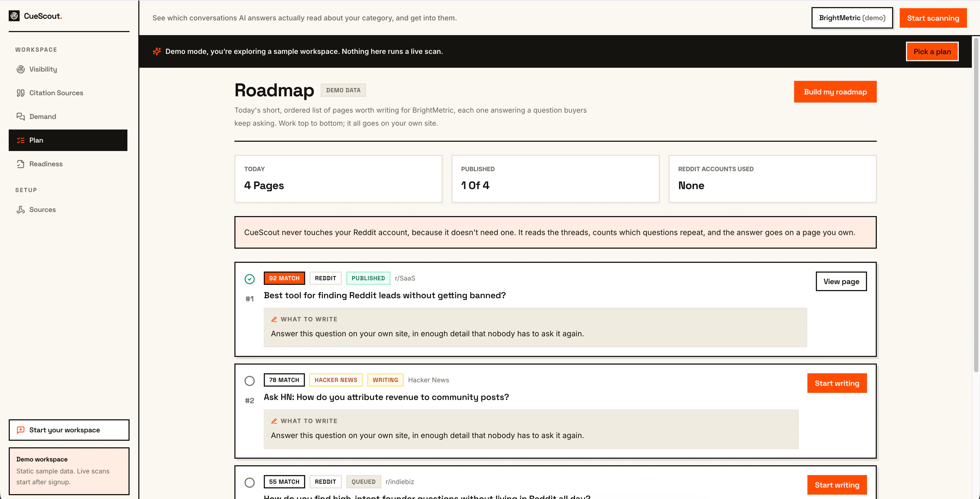Open the BrightMetric (demo) workspace selector
The width and height of the screenshot is (980, 499).
[852, 18]
